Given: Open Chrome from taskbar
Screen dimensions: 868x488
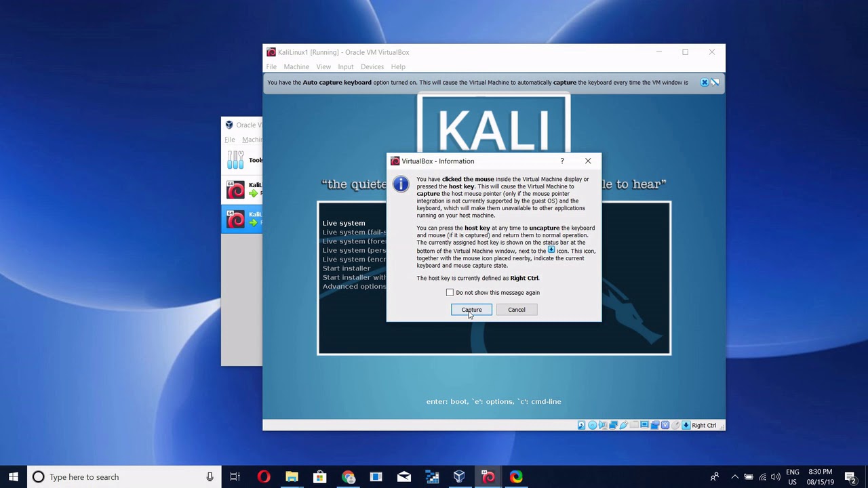Looking at the screenshot, I should pyautogui.click(x=348, y=476).
